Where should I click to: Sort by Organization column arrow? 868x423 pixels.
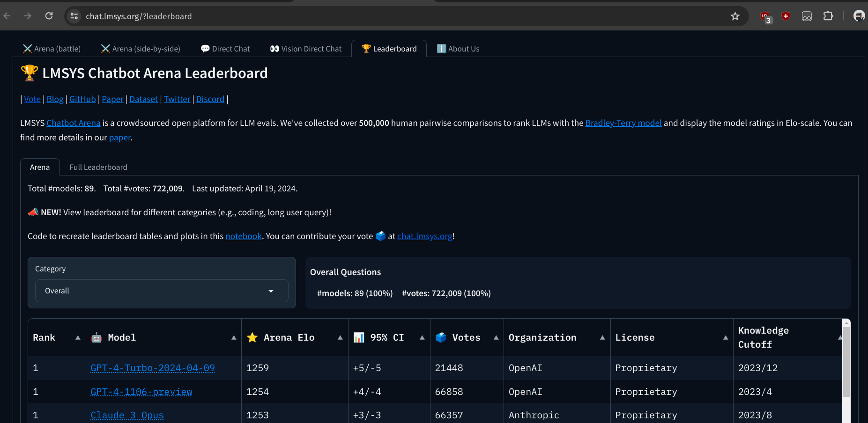[602, 337]
